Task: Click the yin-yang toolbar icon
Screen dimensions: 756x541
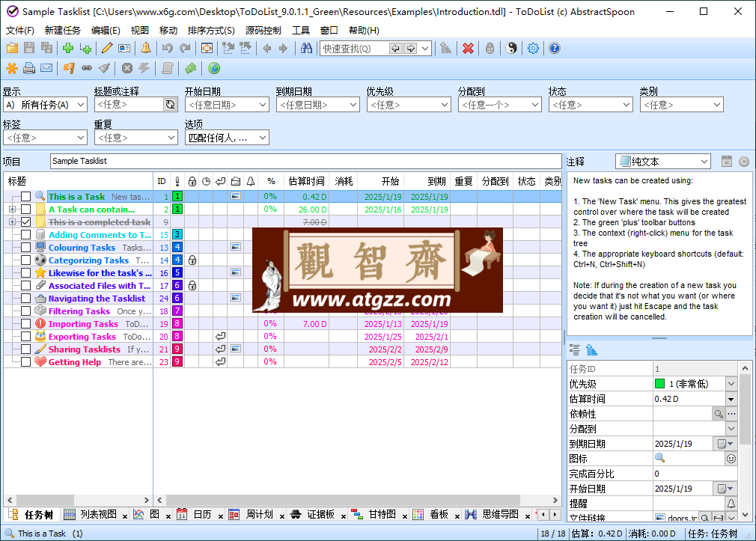Action: tap(511, 48)
